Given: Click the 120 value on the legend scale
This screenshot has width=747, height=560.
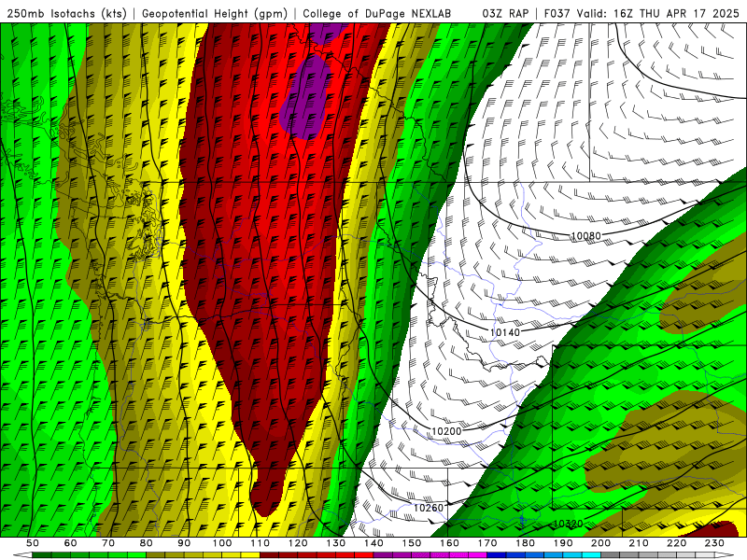Looking at the screenshot, I should 298,543.
